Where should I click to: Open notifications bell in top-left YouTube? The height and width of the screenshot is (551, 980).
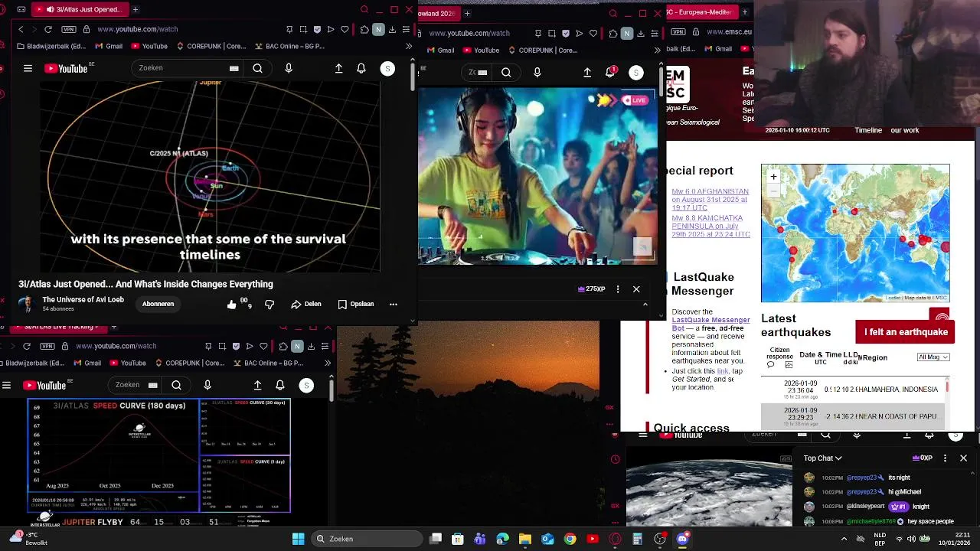click(361, 68)
